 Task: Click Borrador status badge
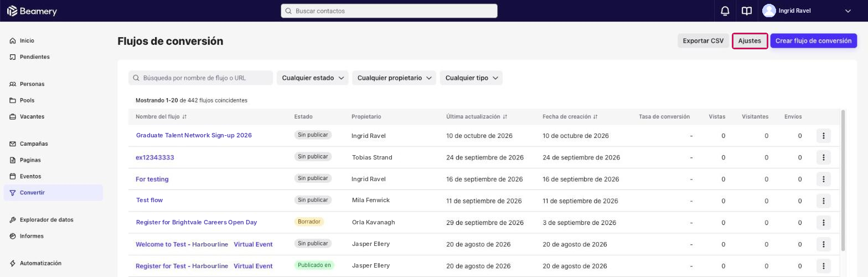click(x=309, y=222)
